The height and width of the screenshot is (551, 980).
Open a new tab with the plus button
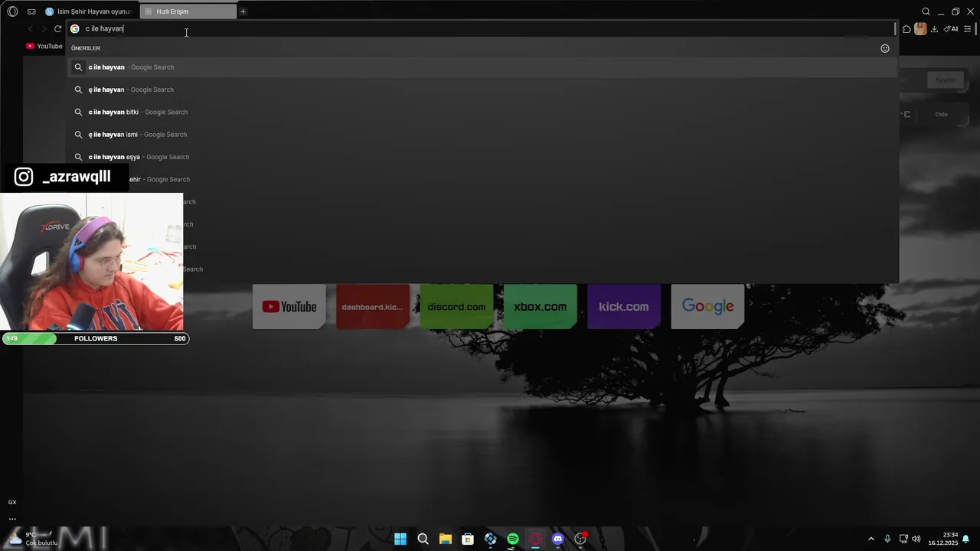pos(243,11)
